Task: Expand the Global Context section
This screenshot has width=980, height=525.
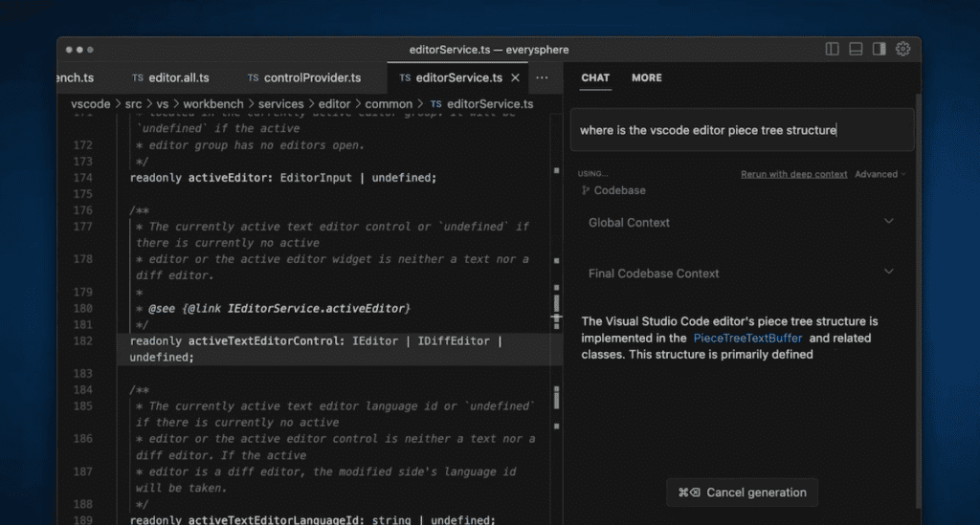Action: pos(742,223)
